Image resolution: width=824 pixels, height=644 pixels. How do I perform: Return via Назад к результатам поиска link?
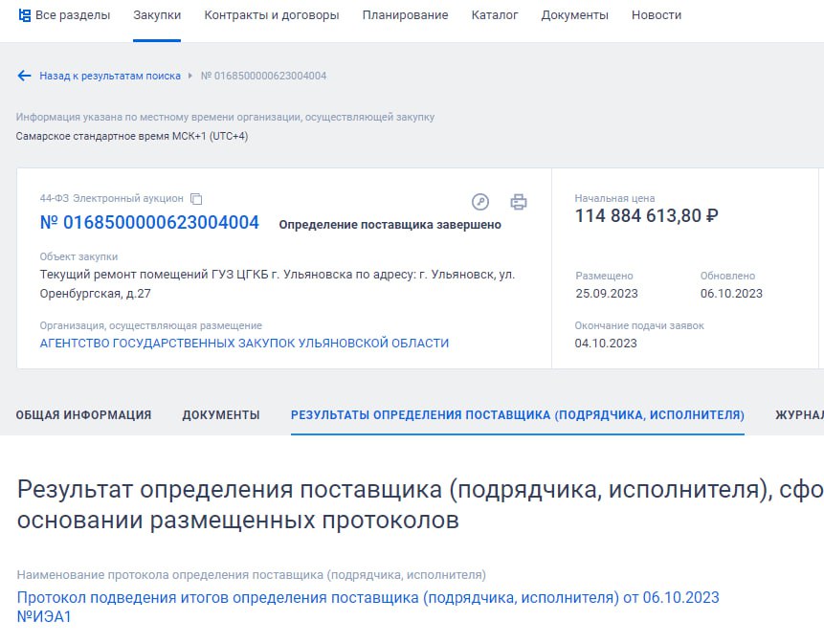tap(109, 76)
